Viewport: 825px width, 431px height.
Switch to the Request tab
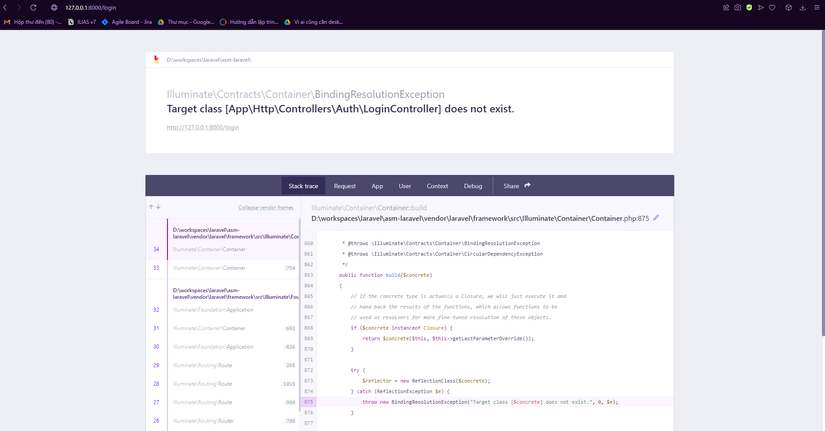(x=345, y=186)
